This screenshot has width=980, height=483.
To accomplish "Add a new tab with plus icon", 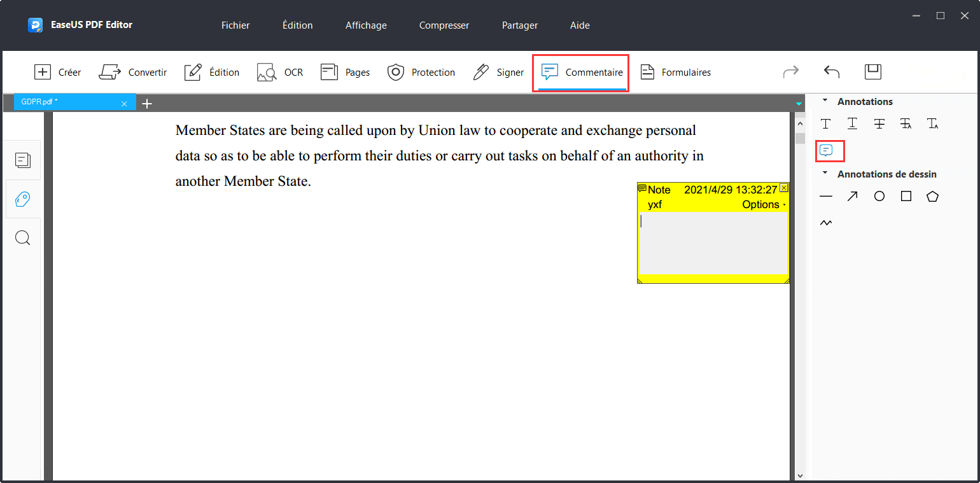I will pos(147,103).
